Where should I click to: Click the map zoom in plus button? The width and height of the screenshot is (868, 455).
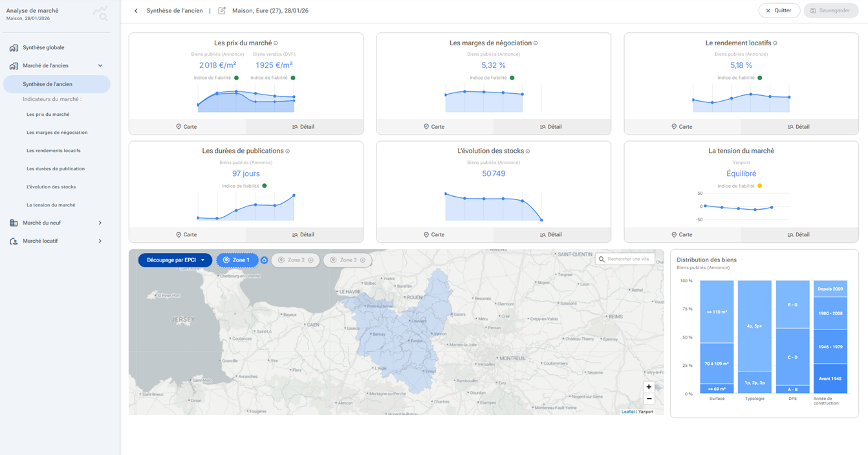point(649,387)
